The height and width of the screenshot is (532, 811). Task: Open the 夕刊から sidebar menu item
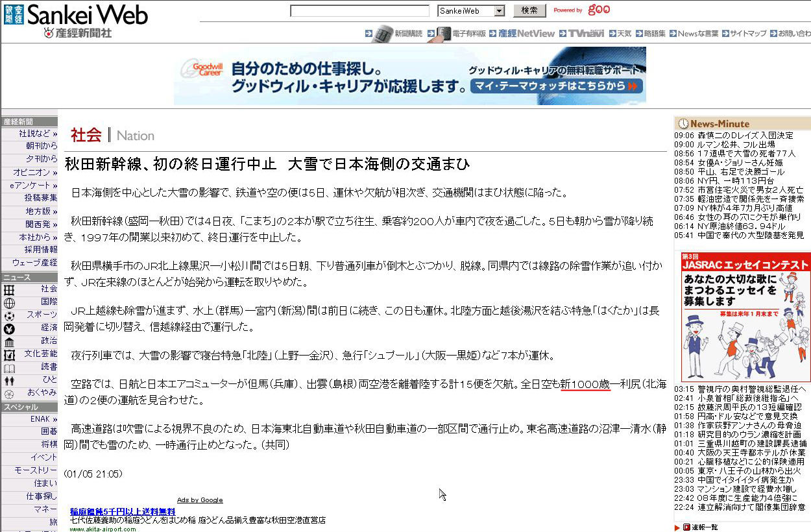tap(42, 160)
